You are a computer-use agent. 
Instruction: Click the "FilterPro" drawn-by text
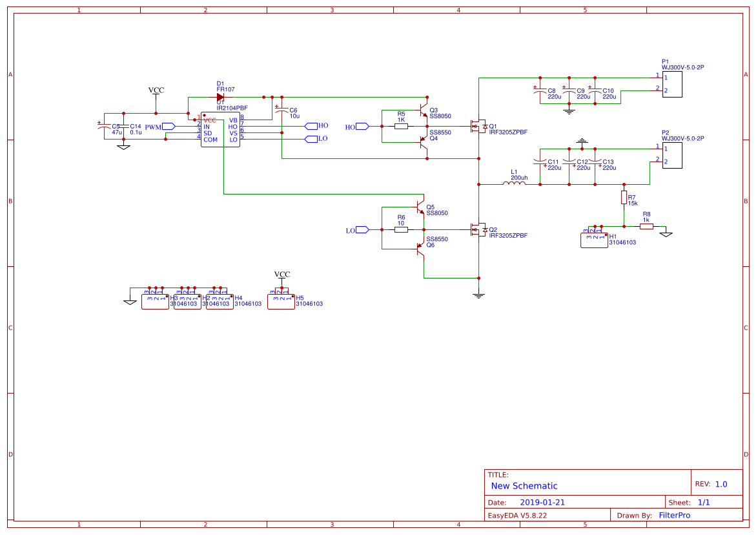click(x=674, y=515)
